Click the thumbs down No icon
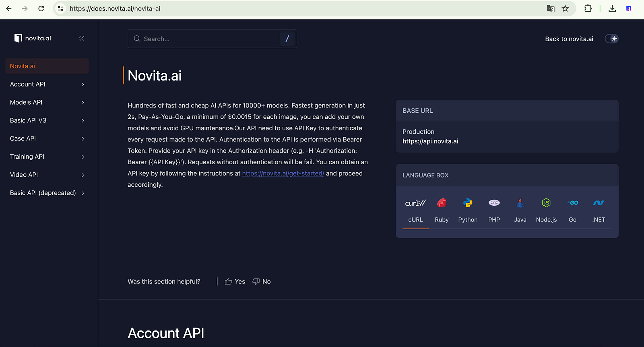Image resolution: width=644 pixels, height=347 pixels. [256, 281]
